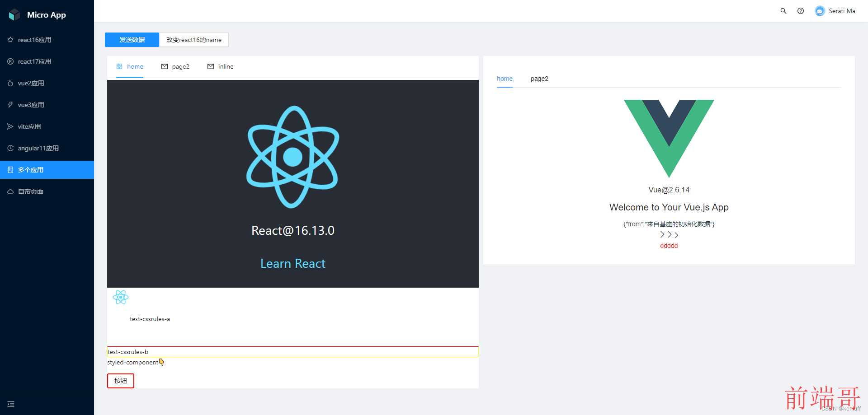The image size is (868, 415).
Task: Open 自带页面 from the sidebar
Action: click(x=47, y=191)
